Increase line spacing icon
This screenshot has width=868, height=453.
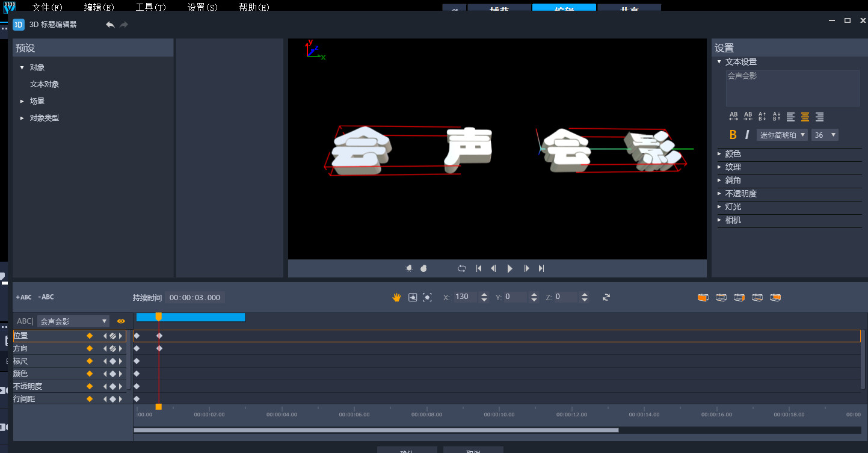click(762, 116)
